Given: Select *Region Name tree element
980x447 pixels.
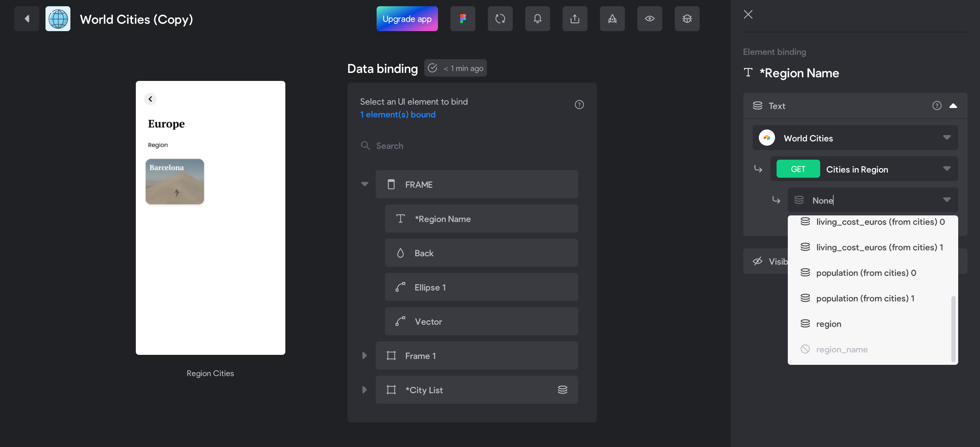Looking at the screenshot, I should point(481,219).
